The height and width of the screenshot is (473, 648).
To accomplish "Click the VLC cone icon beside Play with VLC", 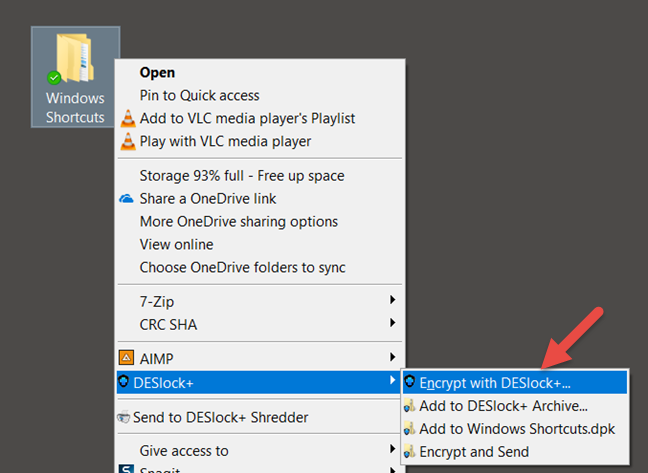I will click(x=128, y=141).
